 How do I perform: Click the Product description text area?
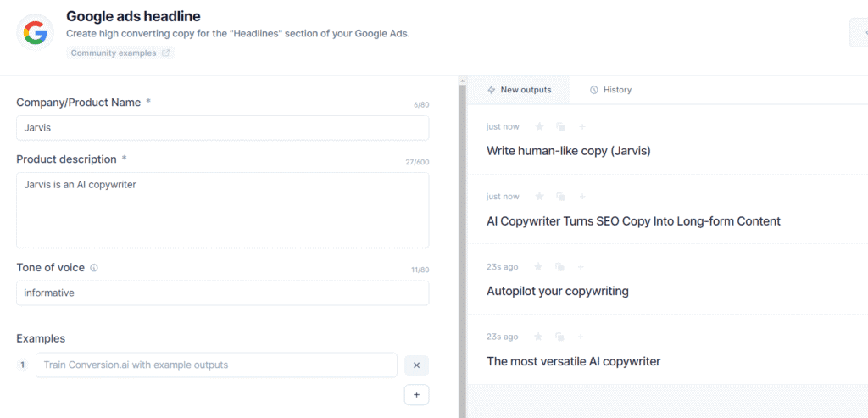pyautogui.click(x=223, y=210)
